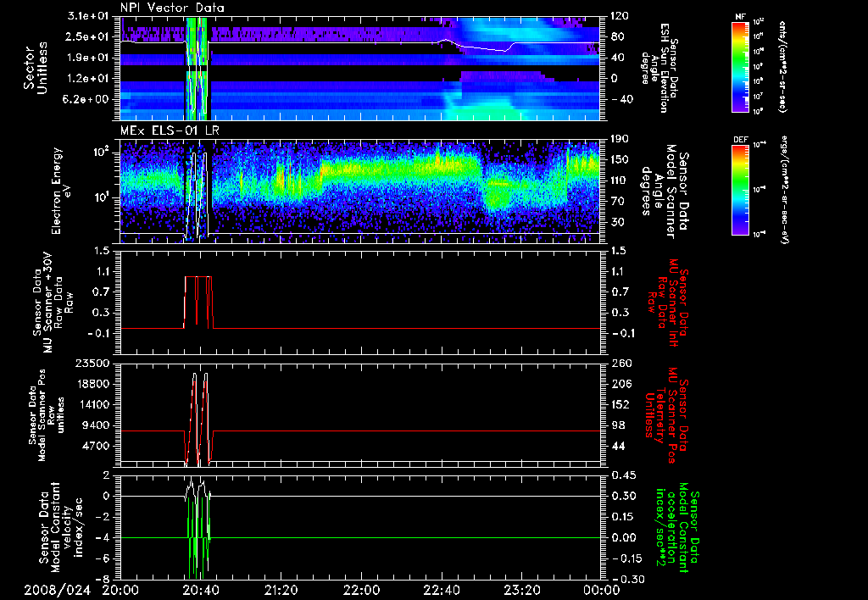The image size is (868, 600).
Task: Click the 21:20 time axis label
Action: click(280, 590)
